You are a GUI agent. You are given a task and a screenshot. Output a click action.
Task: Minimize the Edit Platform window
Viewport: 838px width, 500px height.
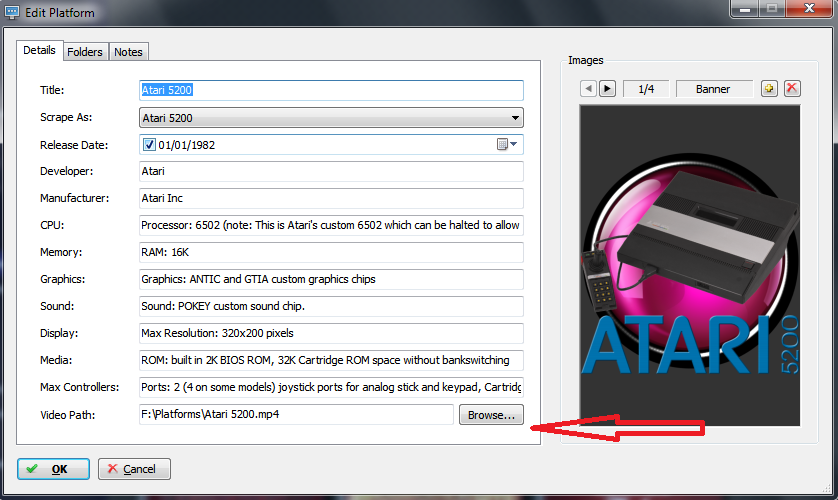(746, 9)
